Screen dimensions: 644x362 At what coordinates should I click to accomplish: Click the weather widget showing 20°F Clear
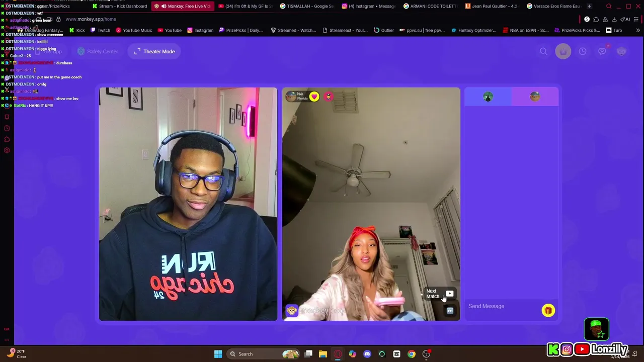coord(16,353)
